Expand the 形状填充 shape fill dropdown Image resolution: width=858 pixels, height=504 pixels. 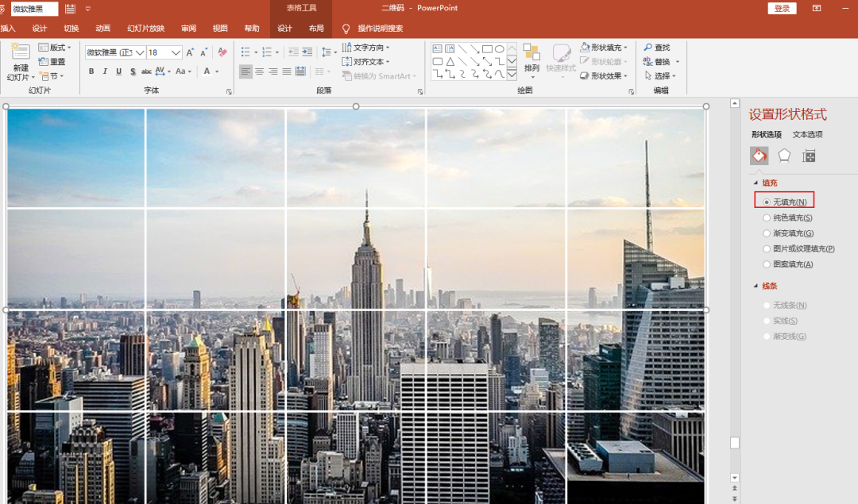[x=627, y=48]
